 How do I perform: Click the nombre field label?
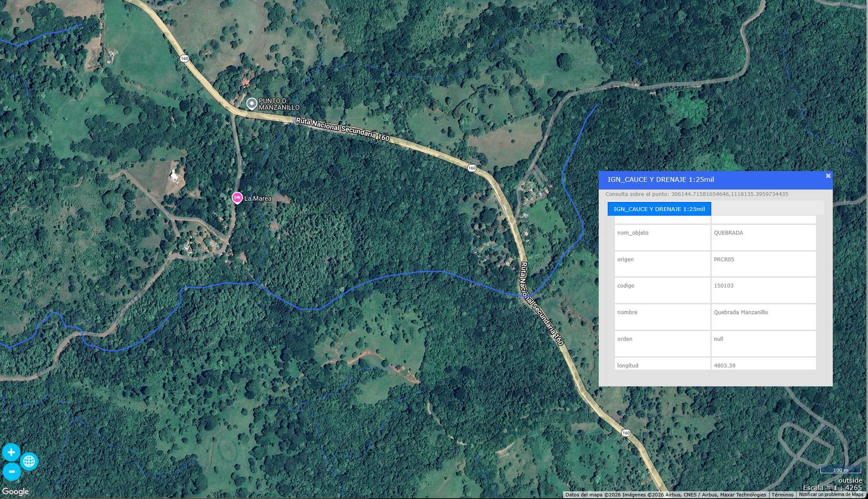[x=627, y=312]
